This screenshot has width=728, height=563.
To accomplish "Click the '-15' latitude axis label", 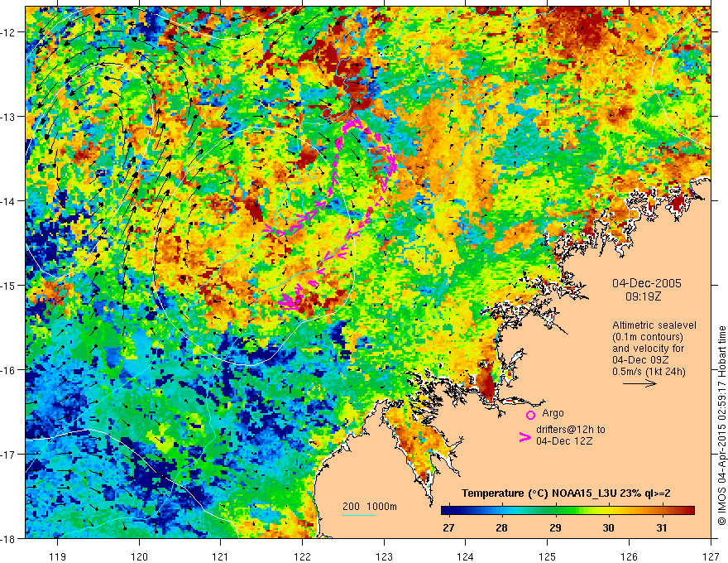I will 8,285.
